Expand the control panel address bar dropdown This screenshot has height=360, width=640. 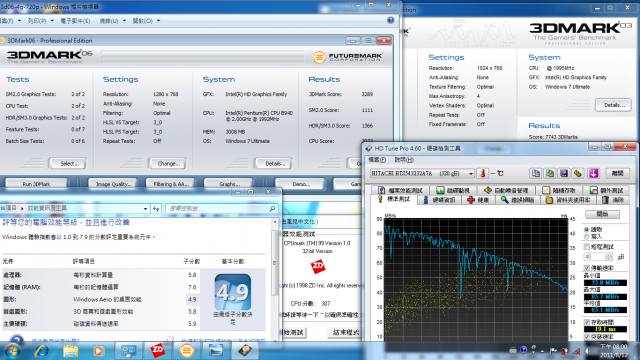pyautogui.click(x=146, y=209)
